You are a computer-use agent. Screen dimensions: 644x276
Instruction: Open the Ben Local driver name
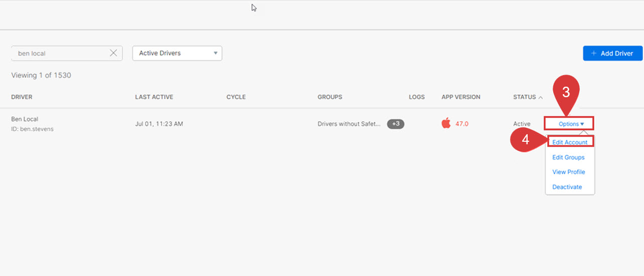point(25,119)
